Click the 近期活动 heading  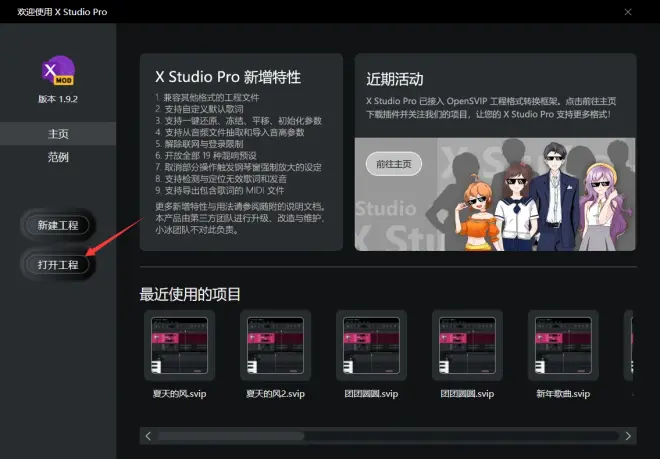(395, 79)
